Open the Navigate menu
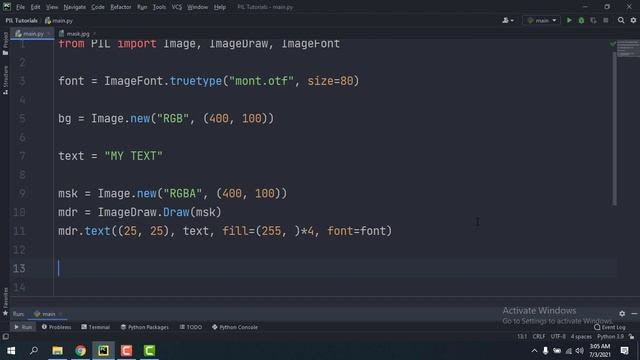The image size is (640, 360). (75, 7)
